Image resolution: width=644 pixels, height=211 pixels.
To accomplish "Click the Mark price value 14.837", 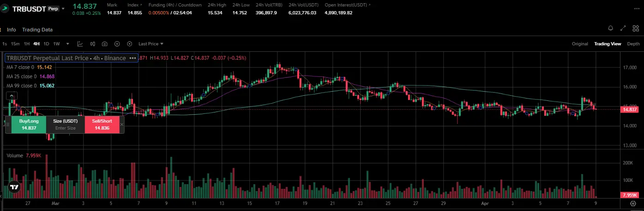I will (x=114, y=12).
